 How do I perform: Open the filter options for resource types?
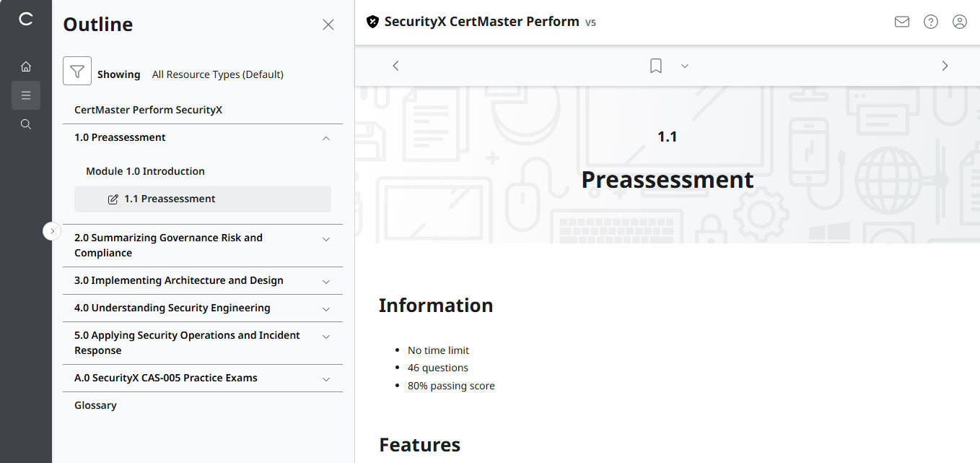pos(77,71)
